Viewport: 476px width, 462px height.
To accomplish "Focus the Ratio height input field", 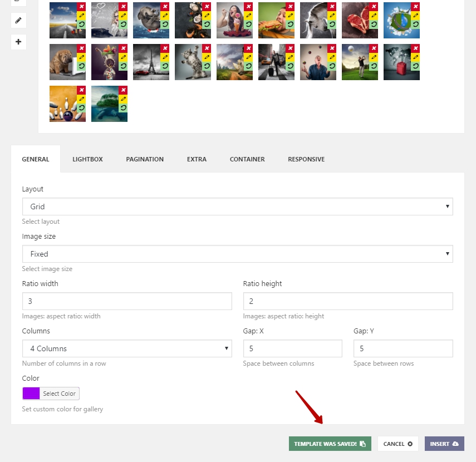I will pos(348,301).
